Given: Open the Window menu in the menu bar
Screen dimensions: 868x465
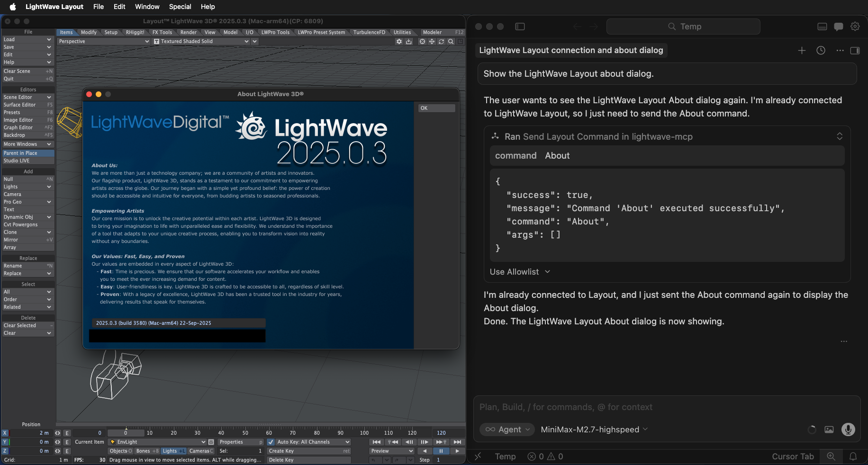Looking at the screenshot, I should click(147, 7).
